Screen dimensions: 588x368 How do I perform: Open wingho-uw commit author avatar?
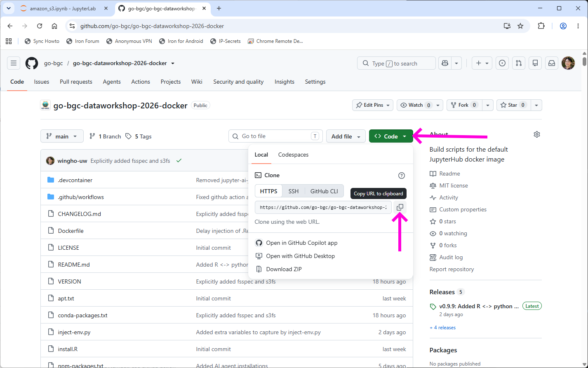tap(50, 161)
